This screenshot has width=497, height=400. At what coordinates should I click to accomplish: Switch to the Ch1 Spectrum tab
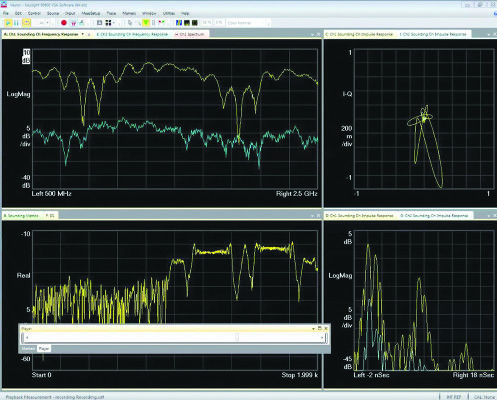191,34
